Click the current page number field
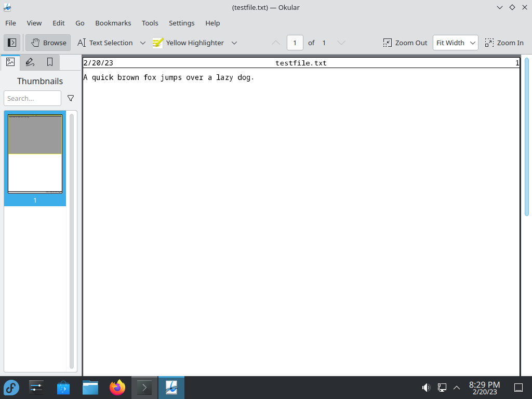 coord(295,43)
